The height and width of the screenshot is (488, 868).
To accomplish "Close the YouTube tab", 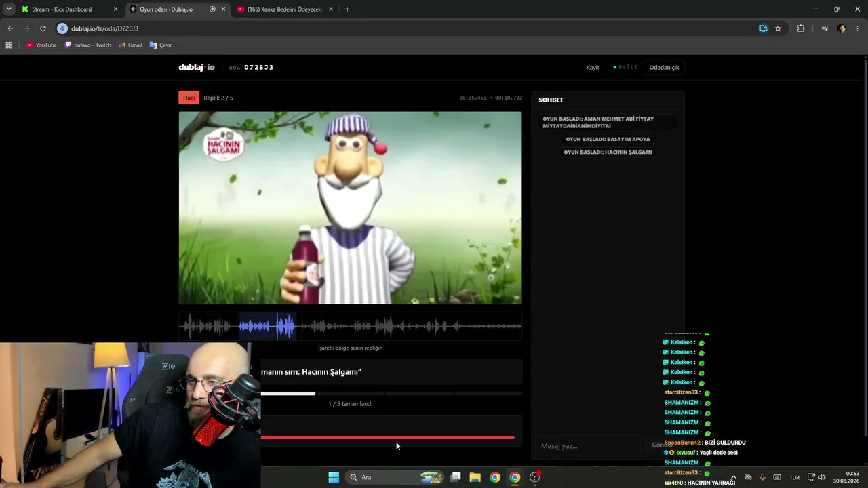I will (x=331, y=9).
